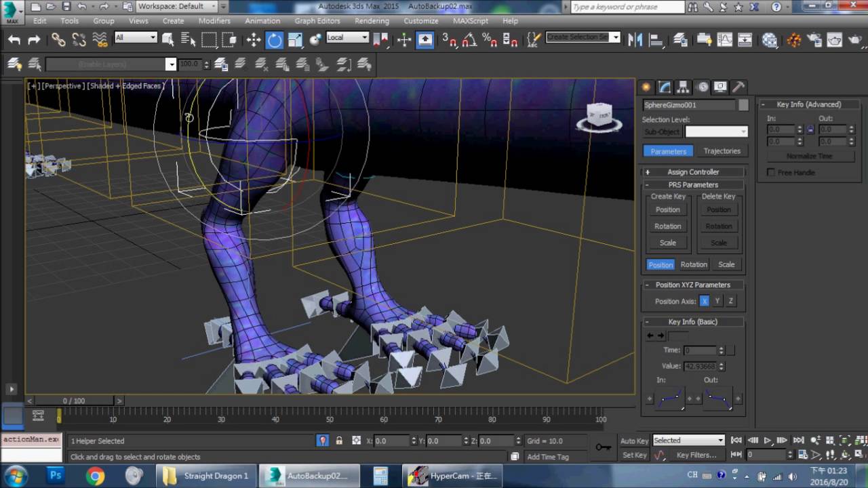Open the Select by Name dialog icon
This screenshot has width=868, height=488.
click(188, 40)
